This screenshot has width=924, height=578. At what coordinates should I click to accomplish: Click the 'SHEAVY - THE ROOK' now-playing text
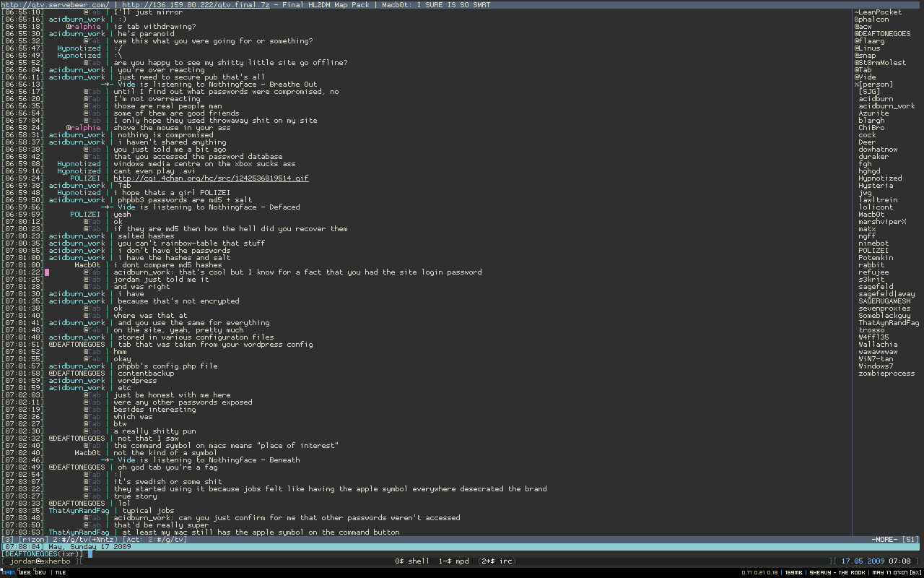(838, 572)
